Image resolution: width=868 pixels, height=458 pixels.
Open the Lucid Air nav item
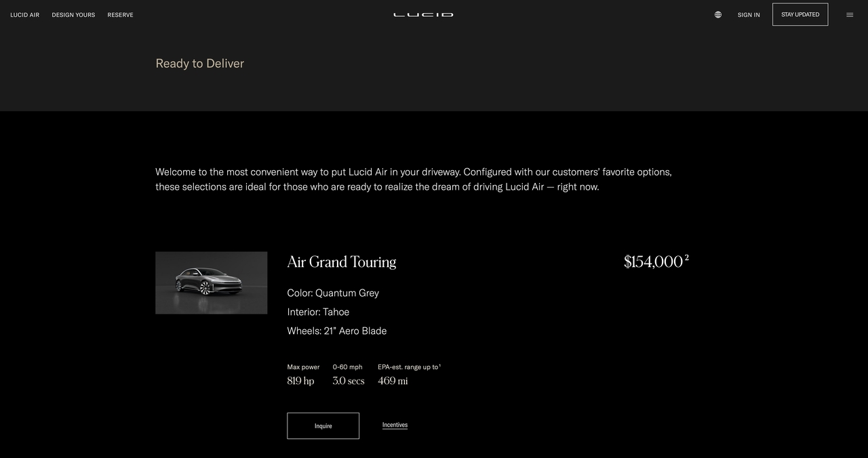click(25, 15)
